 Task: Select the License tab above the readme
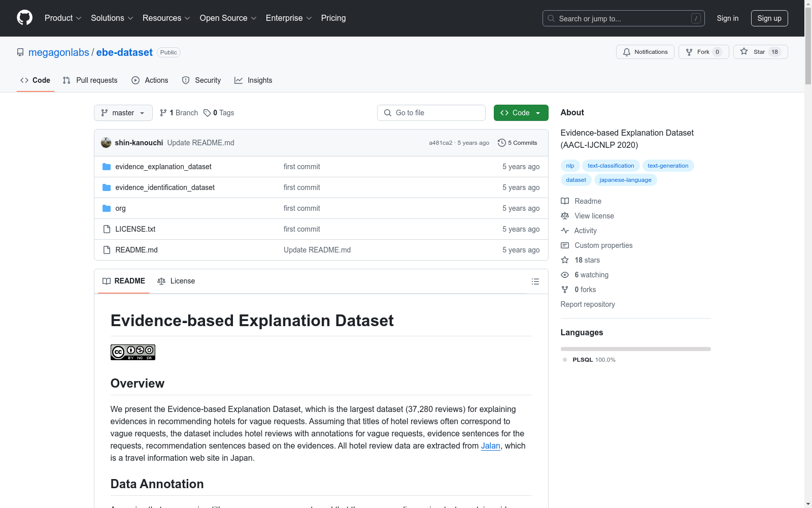(176, 281)
